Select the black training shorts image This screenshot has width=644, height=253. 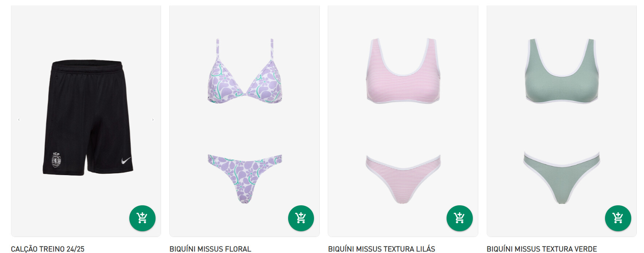click(88, 118)
